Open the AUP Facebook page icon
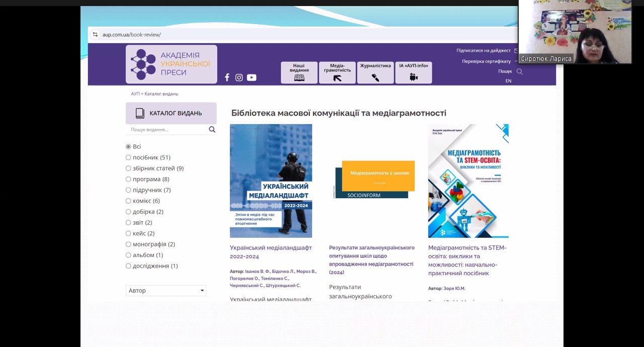The image size is (644, 347). 227,77
